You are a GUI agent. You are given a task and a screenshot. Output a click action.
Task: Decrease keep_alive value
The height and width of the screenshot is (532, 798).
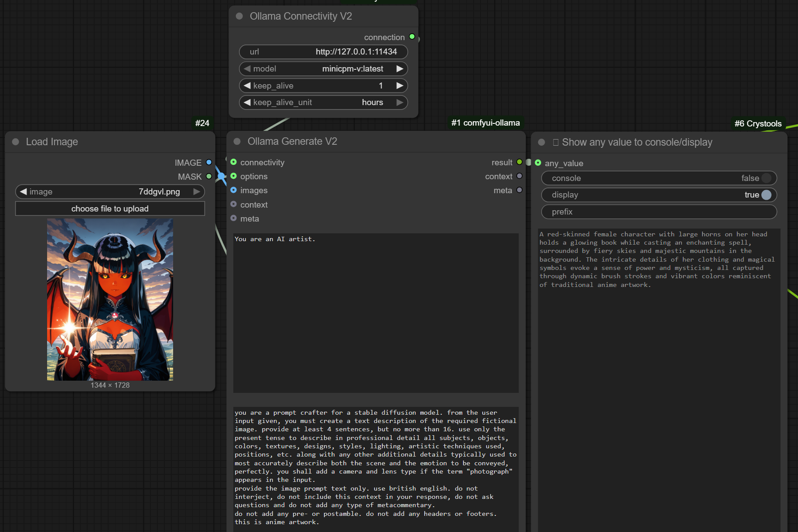pos(247,85)
